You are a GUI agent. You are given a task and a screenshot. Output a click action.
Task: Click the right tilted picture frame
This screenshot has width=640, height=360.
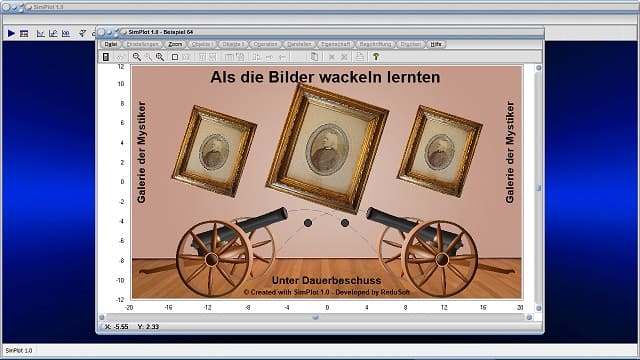(440, 151)
